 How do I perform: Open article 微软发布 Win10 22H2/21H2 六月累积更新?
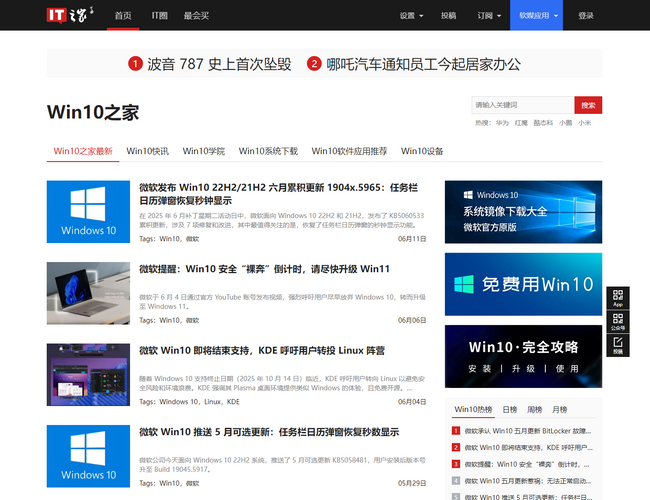(278, 194)
